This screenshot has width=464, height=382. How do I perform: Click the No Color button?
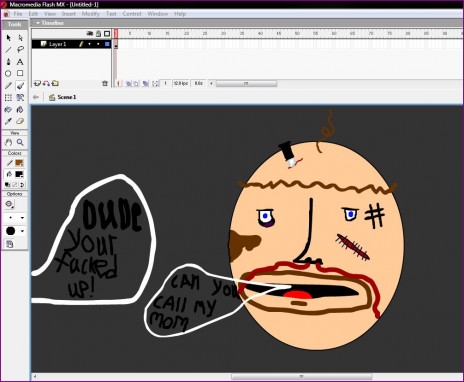click(15, 184)
